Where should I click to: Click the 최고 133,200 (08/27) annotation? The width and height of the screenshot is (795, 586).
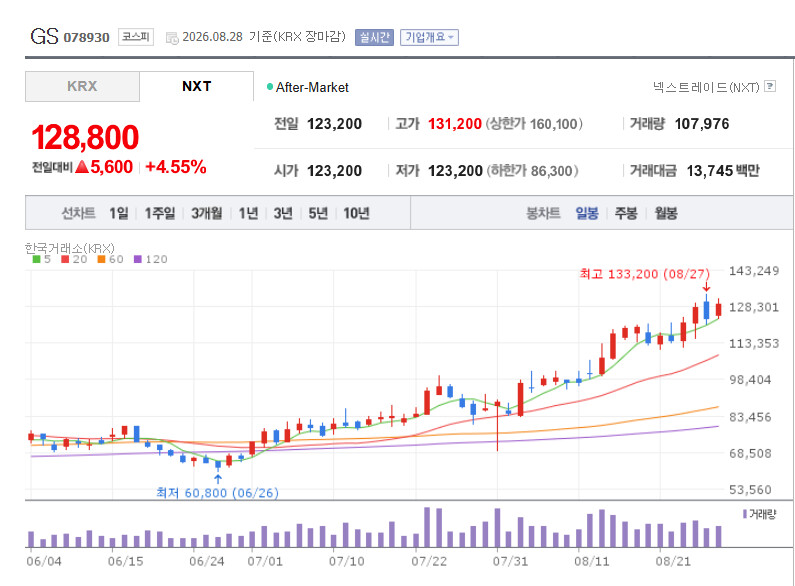(x=644, y=274)
